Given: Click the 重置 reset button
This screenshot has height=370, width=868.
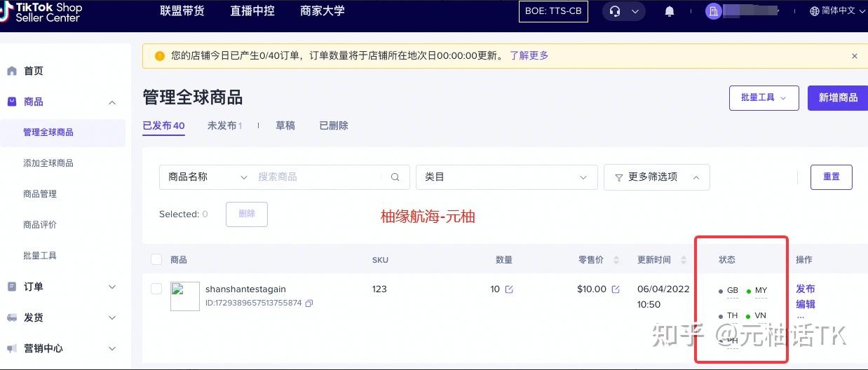Looking at the screenshot, I should click(832, 177).
